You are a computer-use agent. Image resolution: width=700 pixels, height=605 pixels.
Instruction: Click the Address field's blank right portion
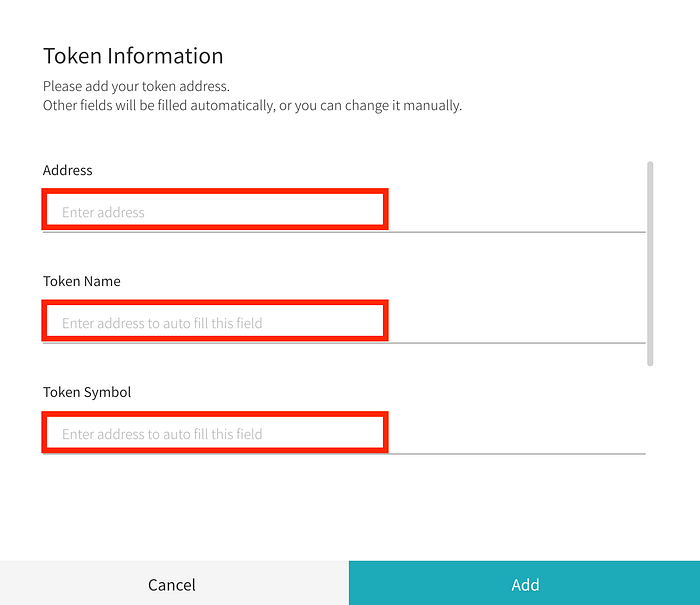(517, 212)
